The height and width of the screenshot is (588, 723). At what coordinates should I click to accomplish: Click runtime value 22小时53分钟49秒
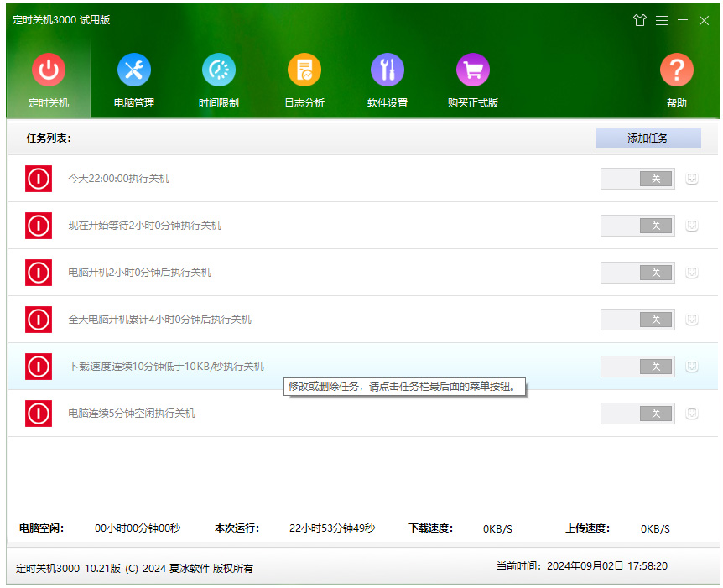[332, 528]
